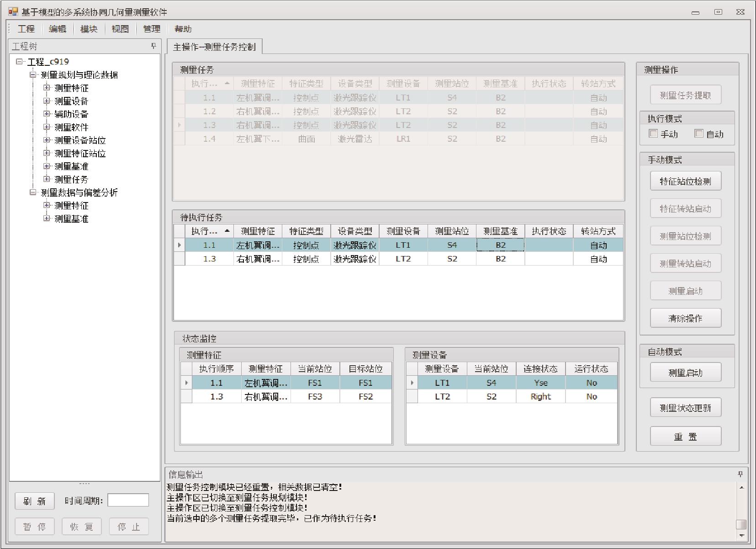
Task: Collapse the 工程_c919 root tree node
Action: click(x=19, y=61)
